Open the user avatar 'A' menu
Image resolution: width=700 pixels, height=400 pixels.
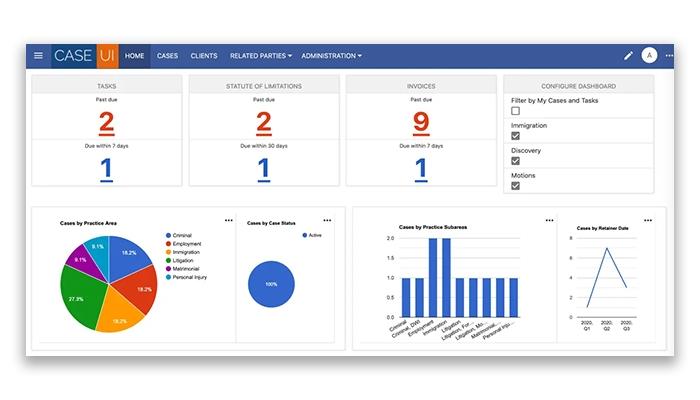click(x=649, y=55)
